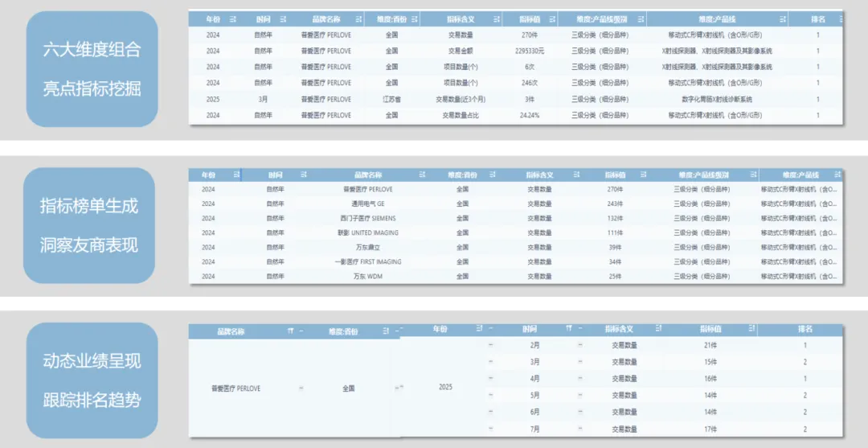Click the 西门子医疗 SIEMENS brand cell

click(x=368, y=218)
